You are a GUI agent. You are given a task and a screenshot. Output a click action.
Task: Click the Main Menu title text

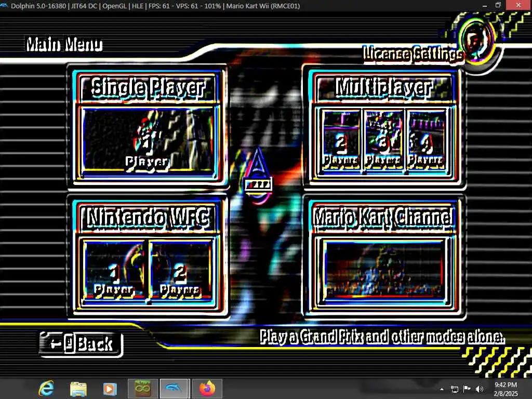coord(64,44)
